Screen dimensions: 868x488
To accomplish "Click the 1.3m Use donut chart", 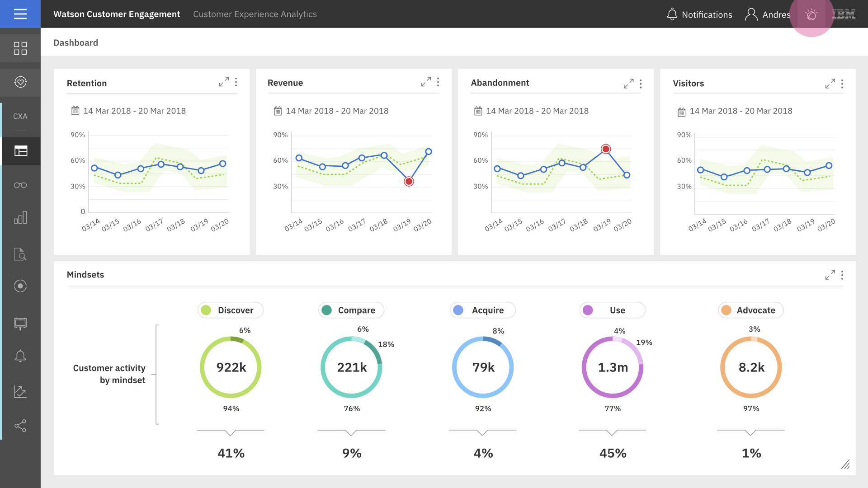I will [613, 367].
